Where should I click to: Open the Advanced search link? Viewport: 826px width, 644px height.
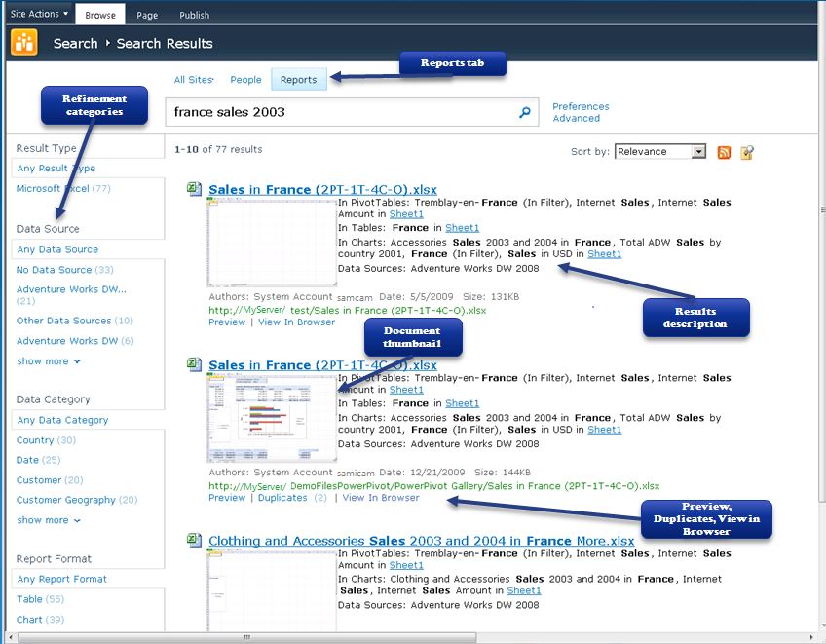[x=577, y=119]
